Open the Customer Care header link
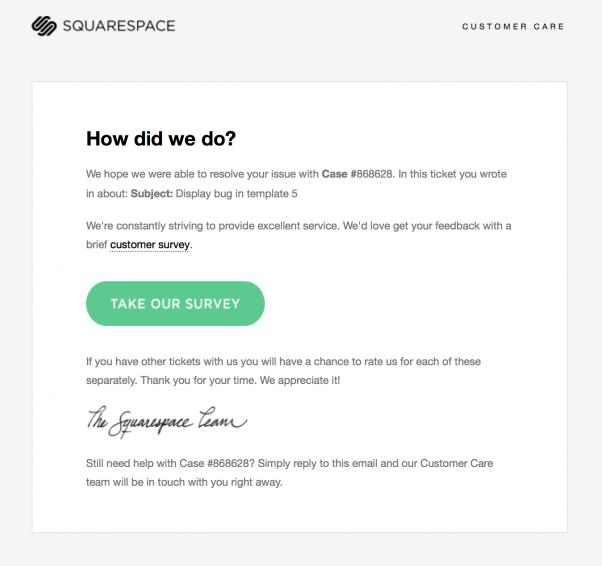Image resolution: width=602 pixels, height=566 pixels. click(x=512, y=27)
